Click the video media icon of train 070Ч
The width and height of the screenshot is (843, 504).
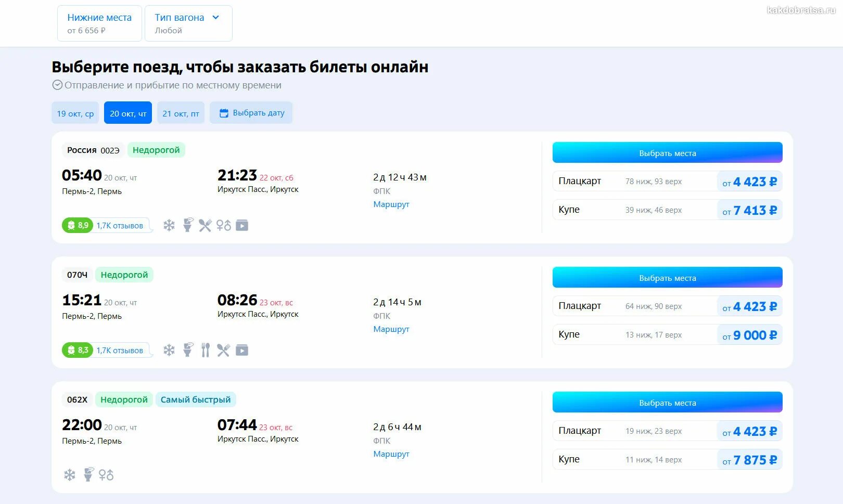click(242, 350)
